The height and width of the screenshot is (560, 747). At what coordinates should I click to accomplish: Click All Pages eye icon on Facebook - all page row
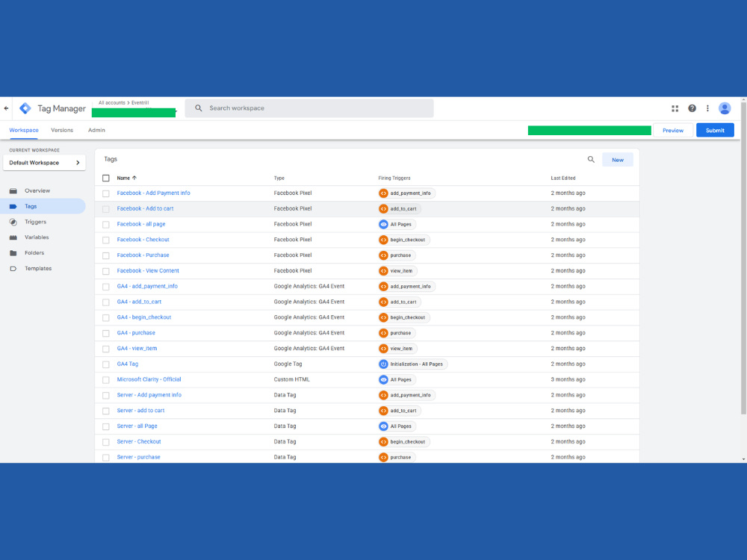coord(383,224)
